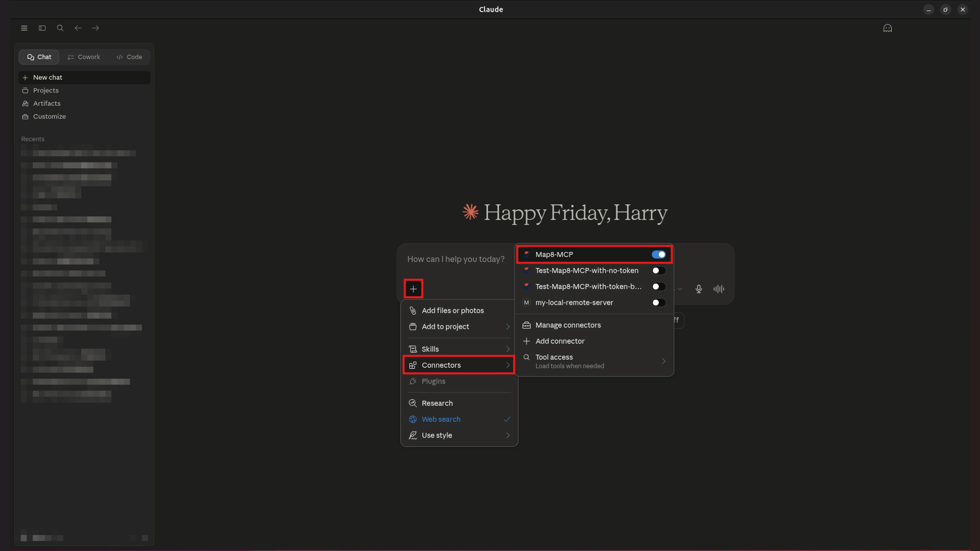This screenshot has height=551, width=980.
Task: Switch to the Chat tab
Action: [x=39, y=57]
